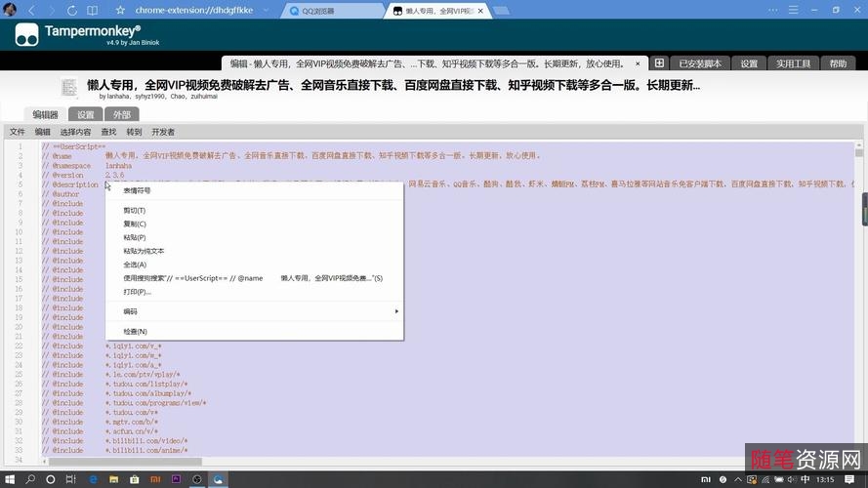Launch Edge from taskbar
This screenshot has height=488, width=868.
click(x=93, y=479)
